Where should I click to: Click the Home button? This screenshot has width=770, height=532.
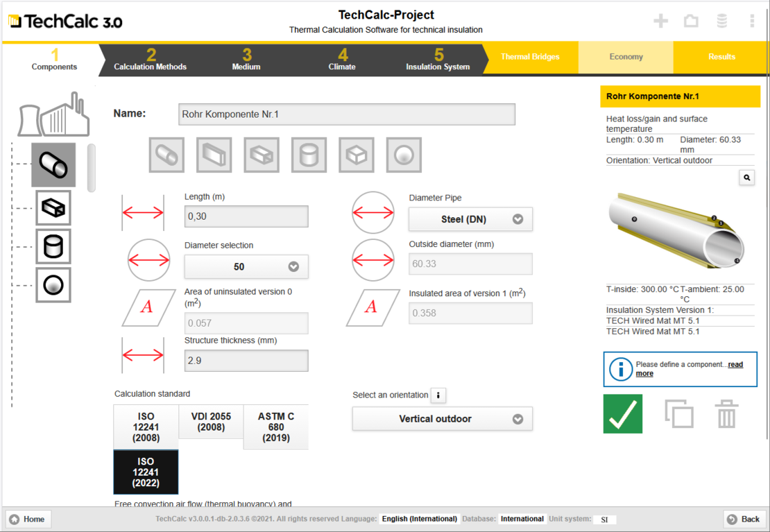pos(28,520)
